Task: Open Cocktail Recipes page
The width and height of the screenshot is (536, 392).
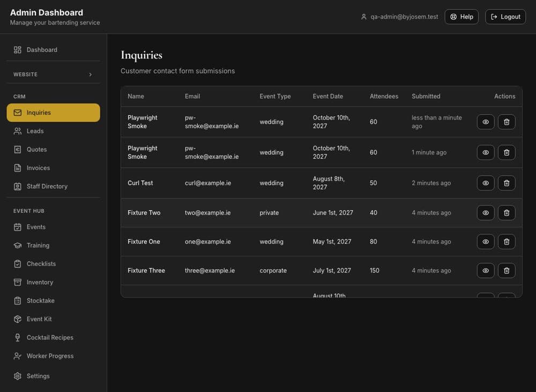Action: coord(53,338)
